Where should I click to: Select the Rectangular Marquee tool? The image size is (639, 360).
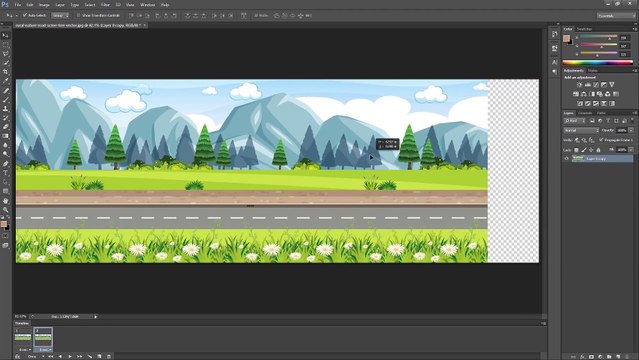point(5,44)
